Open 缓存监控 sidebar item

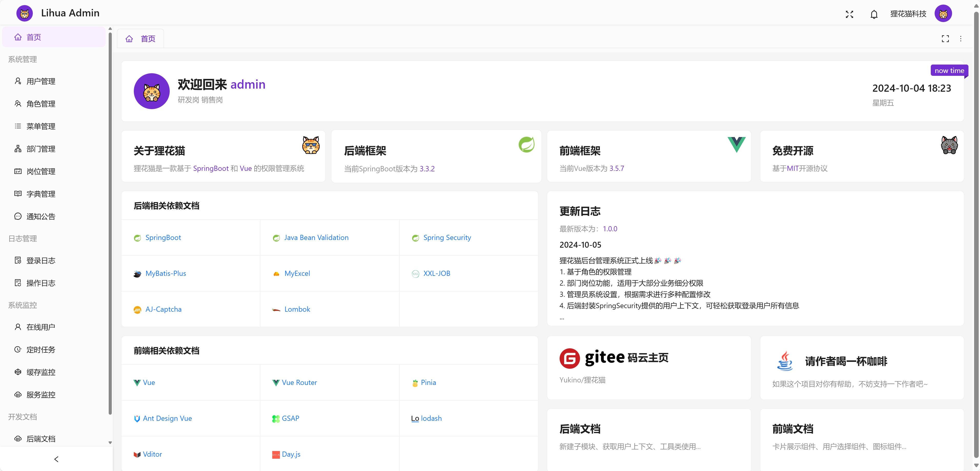pos(41,372)
